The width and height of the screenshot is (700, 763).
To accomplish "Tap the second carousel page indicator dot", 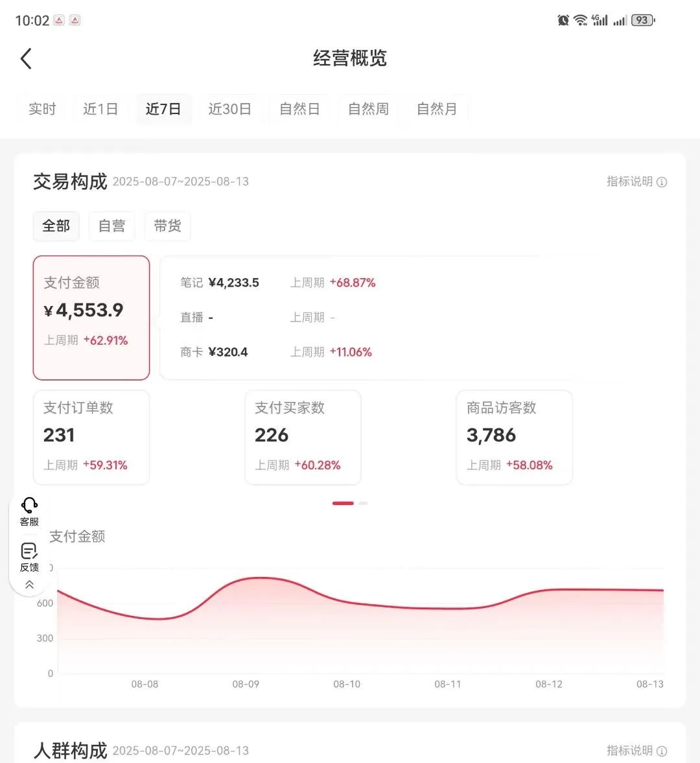I will (x=363, y=503).
